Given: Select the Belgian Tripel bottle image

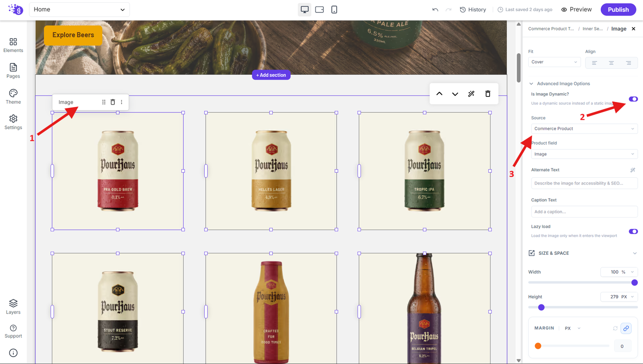Looking at the screenshot, I should tap(424, 308).
